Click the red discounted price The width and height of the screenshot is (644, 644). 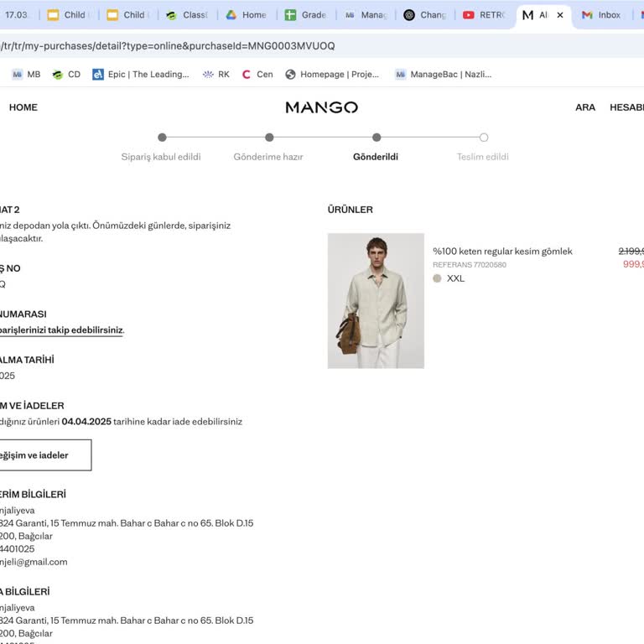[x=633, y=264]
